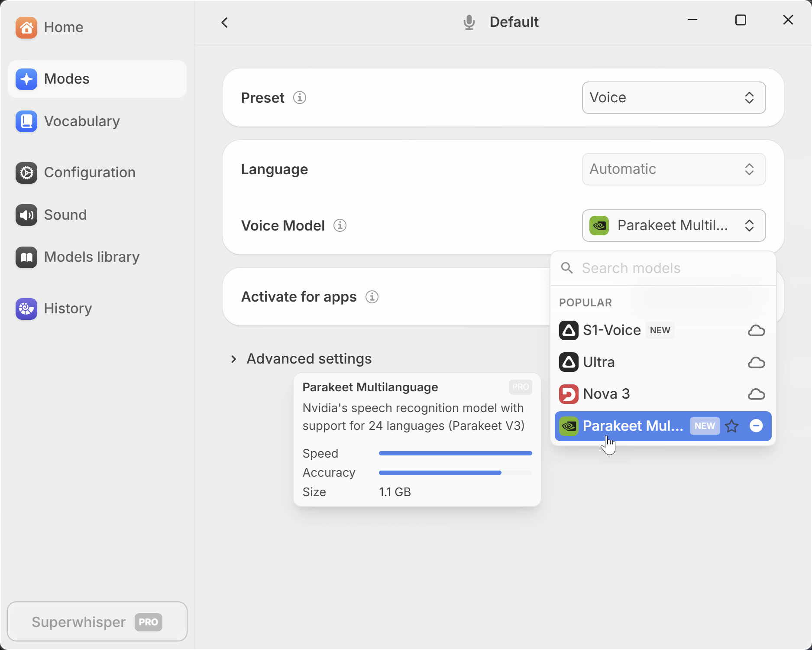Go to Configuration settings

[x=97, y=172]
